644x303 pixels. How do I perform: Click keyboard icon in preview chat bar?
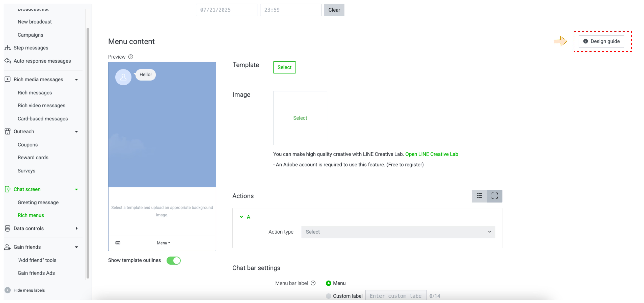click(118, 243)
